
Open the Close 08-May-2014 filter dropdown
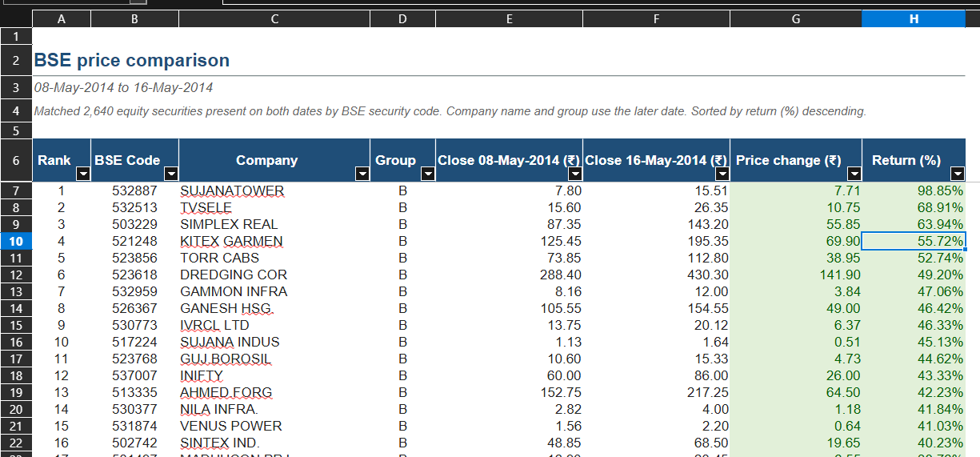point(574,174)
